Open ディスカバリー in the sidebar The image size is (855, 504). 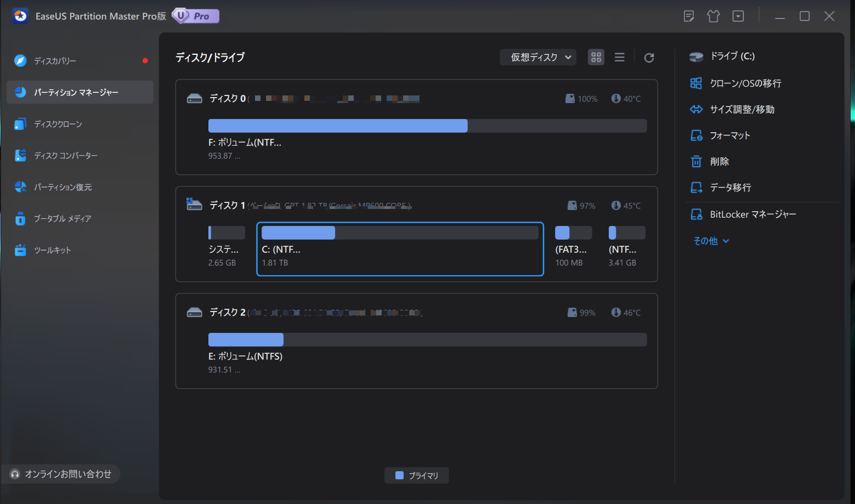55,61
